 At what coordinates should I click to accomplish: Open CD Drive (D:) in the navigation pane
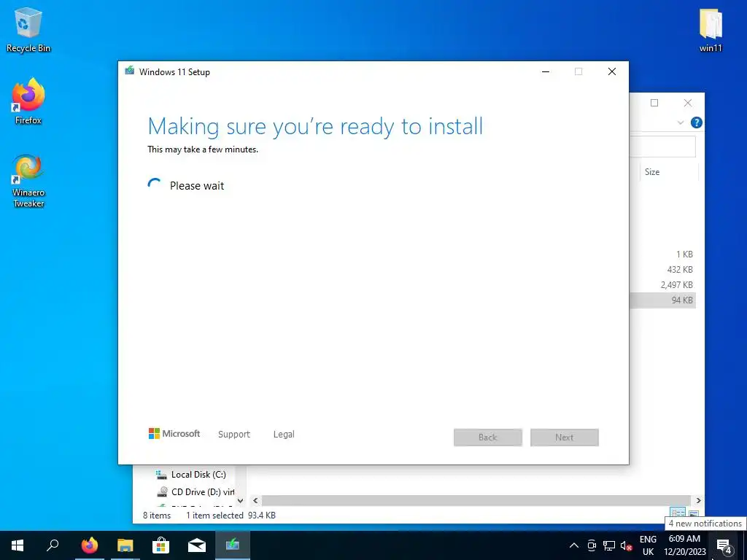[196, 491]
